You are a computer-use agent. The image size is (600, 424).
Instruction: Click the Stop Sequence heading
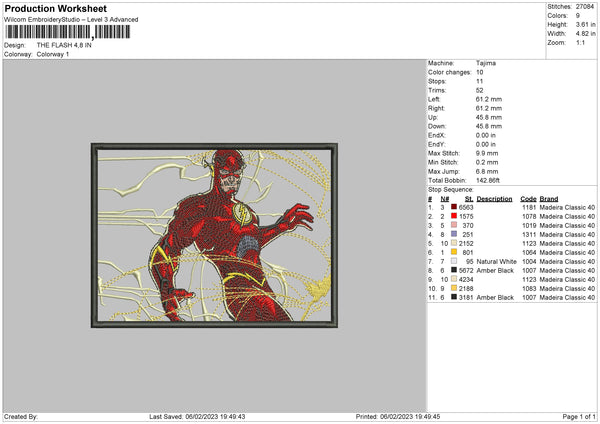click(450, 189)
